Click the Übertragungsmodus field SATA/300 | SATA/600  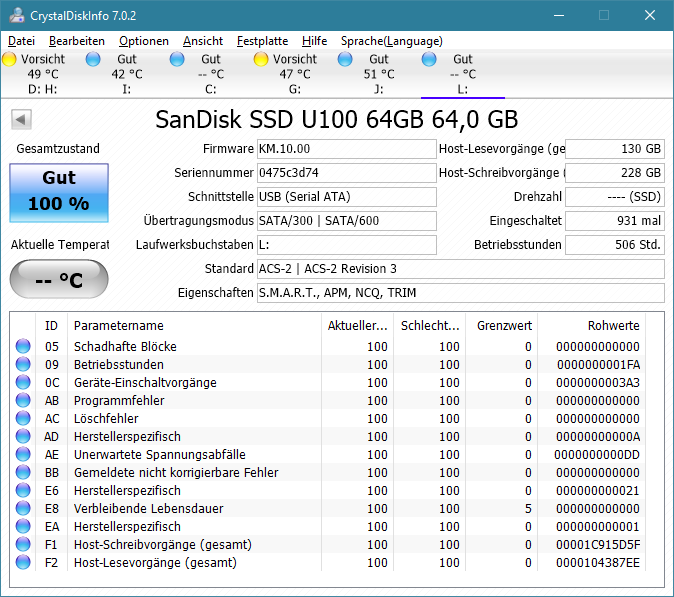coord(347,221)
